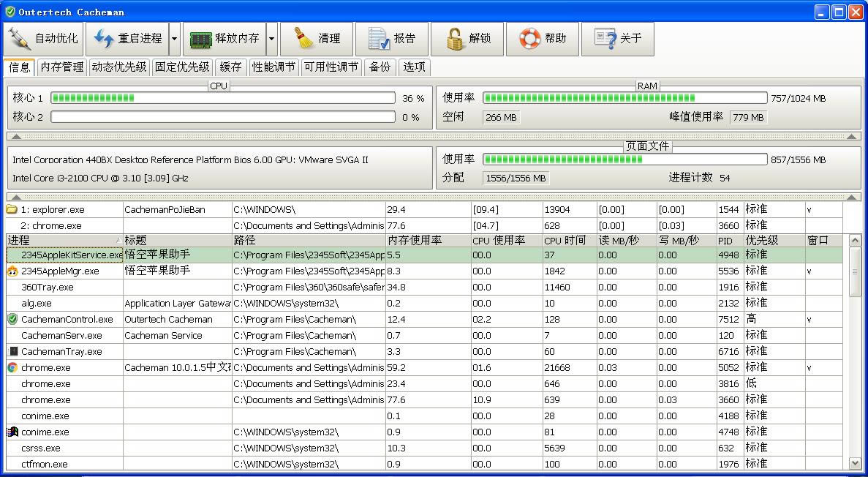This screenshot has height=477, width=868.
Task: Select the CachemanServ.exe process
Action: click(x=425, y=335)
